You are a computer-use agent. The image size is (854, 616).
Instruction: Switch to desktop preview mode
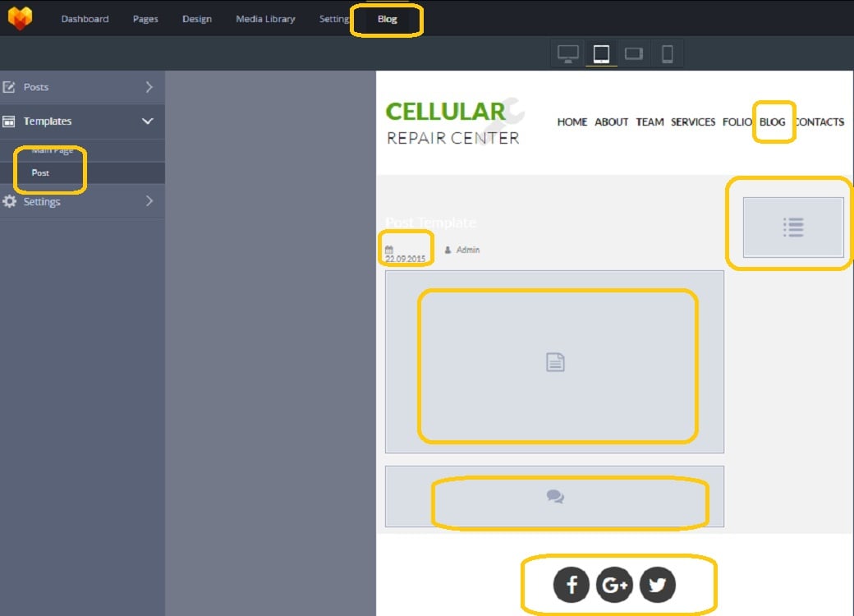(x=567, y=54)
